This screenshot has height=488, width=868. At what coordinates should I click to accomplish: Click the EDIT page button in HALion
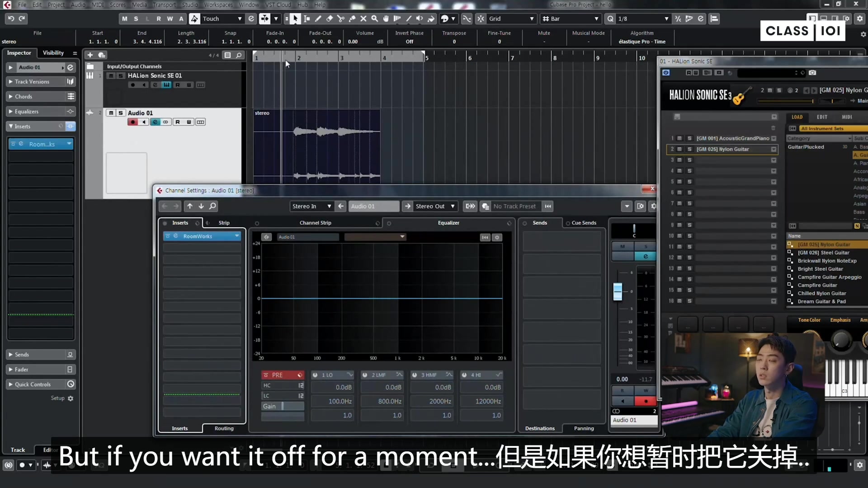tap(822, 117)
